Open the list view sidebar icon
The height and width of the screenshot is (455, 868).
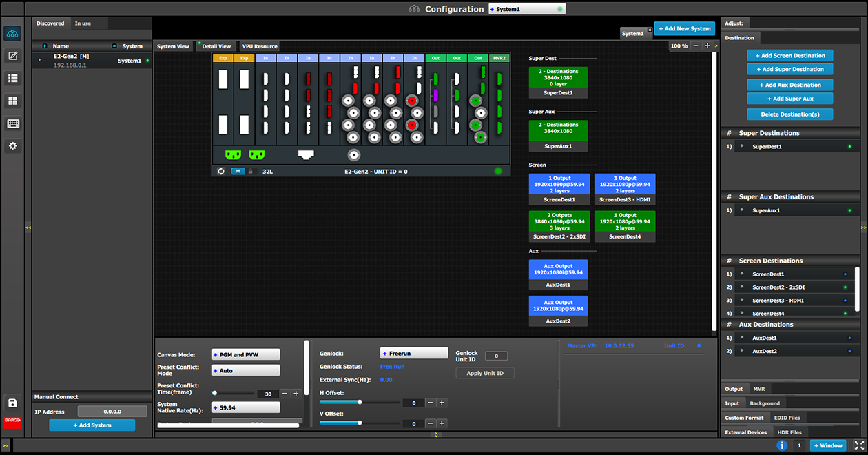12,79
